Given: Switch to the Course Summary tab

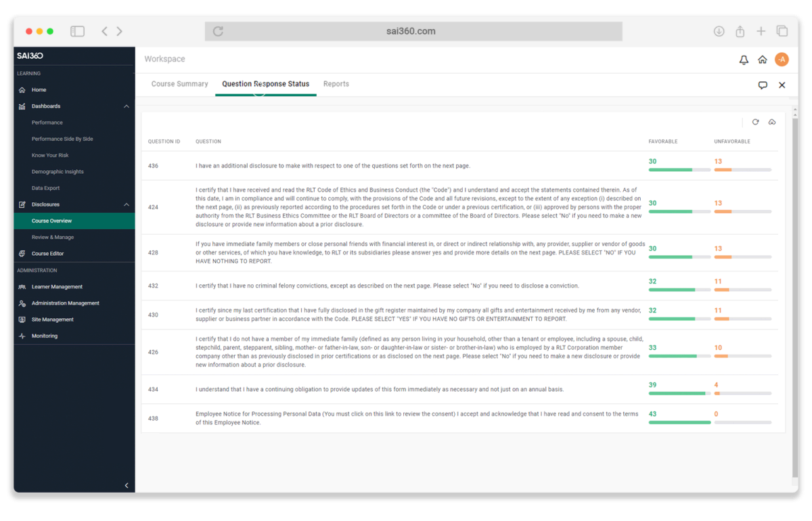Looking at the screenshot, I should 179,84.
